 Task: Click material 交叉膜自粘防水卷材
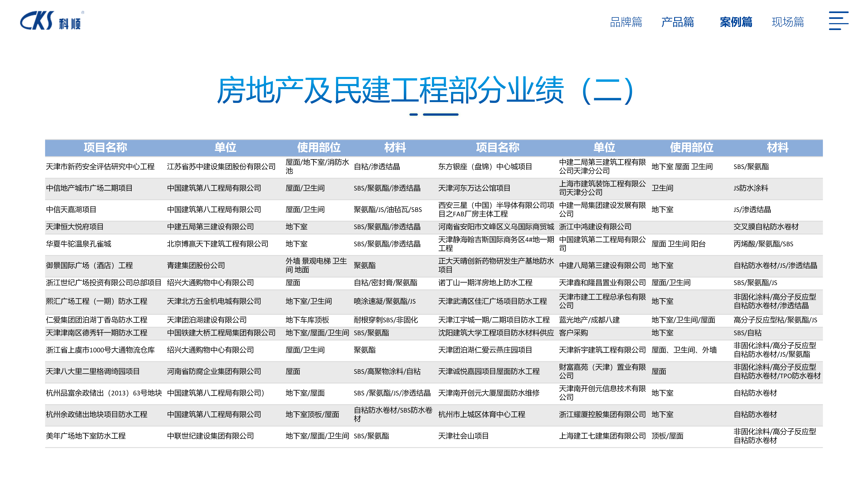(766, 227)
